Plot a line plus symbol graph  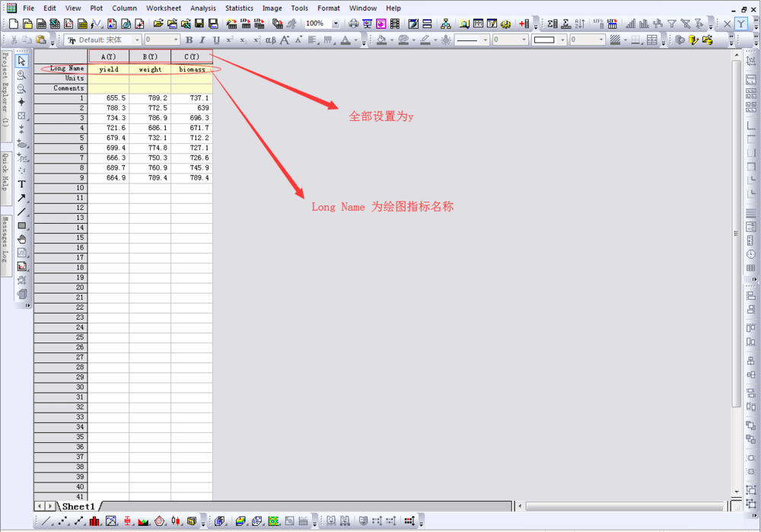point(79,521)
